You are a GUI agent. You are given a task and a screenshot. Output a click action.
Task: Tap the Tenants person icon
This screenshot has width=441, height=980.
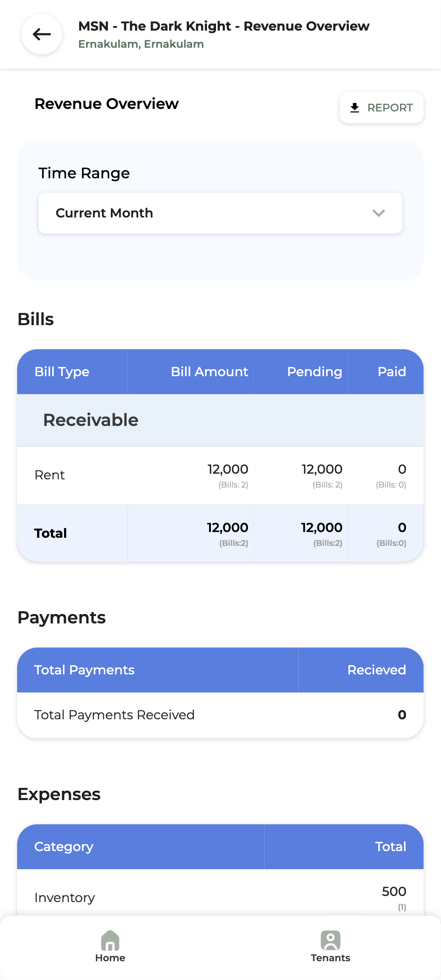click(330, 940)
